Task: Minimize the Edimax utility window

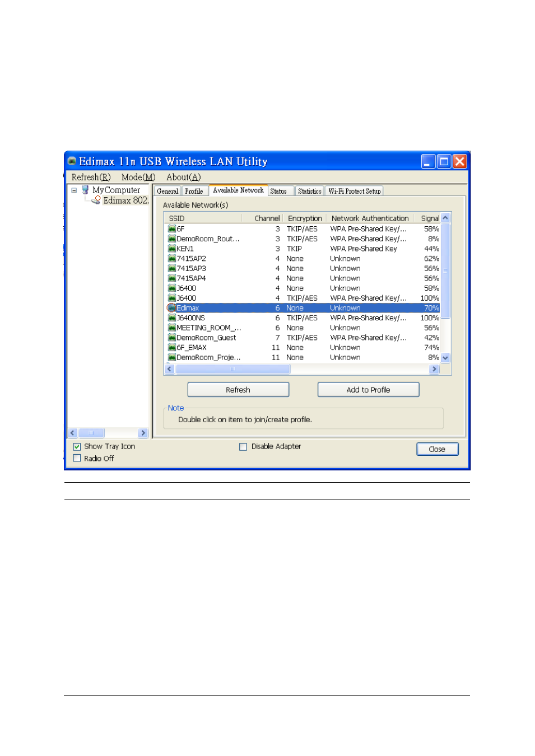Action: click(428, 162)
